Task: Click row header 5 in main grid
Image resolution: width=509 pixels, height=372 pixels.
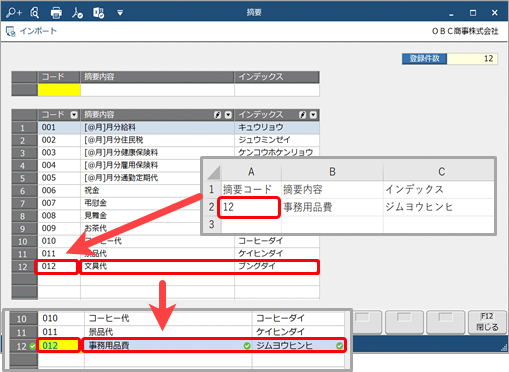Action: point(24,178)
